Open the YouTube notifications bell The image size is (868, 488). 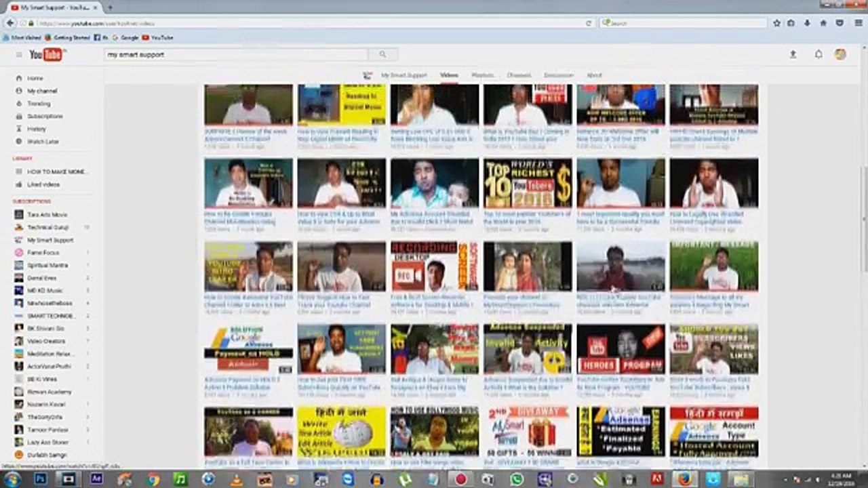tap(818, 54)
